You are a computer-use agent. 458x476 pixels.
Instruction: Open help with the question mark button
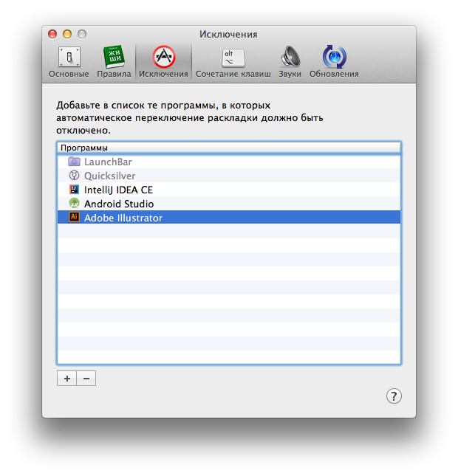point(394,396)
